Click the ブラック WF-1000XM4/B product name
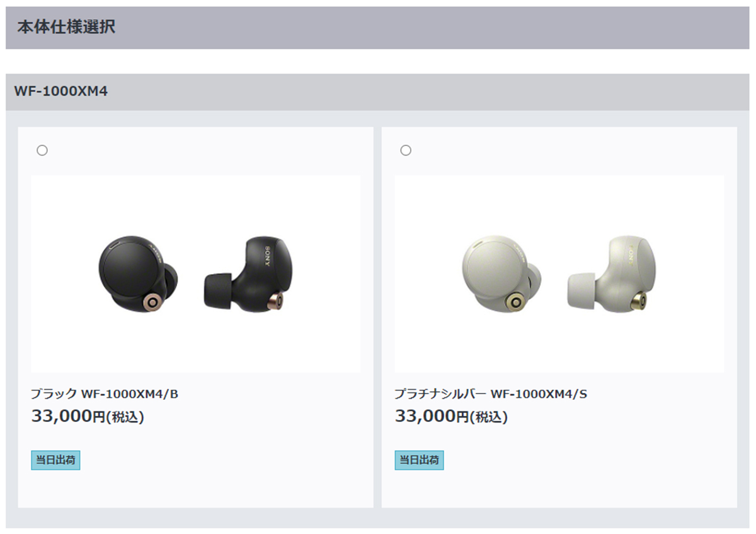756x534 pixels. coord(105,394)
